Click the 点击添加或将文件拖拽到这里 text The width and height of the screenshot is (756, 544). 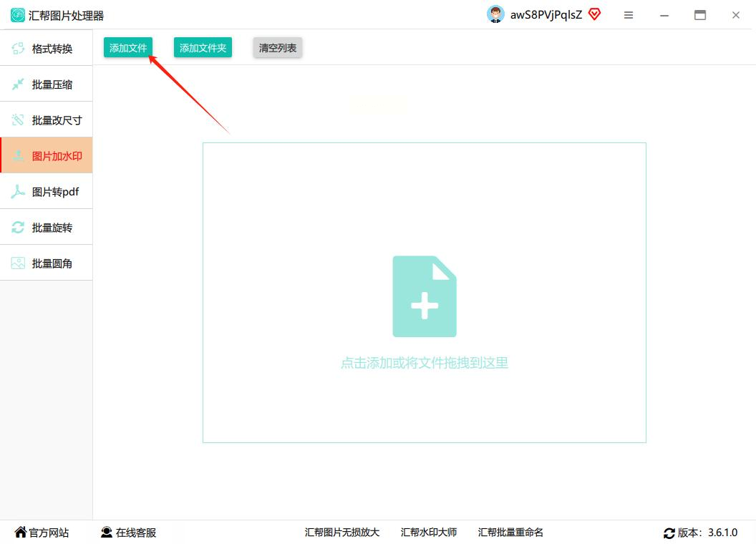coord(425,363)
